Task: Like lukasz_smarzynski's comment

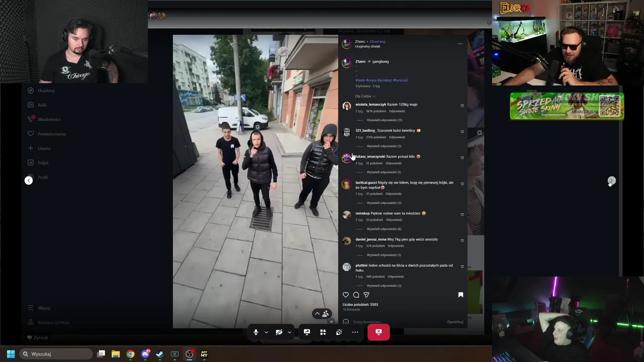Action: (x=462, y=157)
